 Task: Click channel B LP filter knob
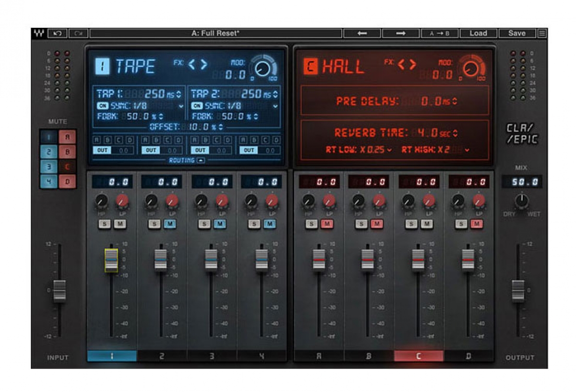pos(379,201)
